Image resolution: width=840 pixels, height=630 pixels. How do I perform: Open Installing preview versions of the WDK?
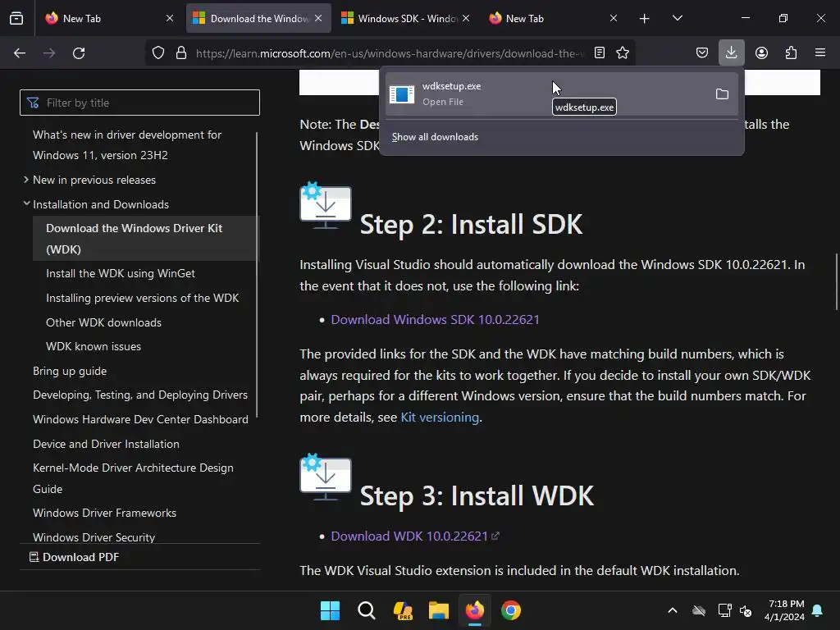pyautogui.click(x=143, y=298)
